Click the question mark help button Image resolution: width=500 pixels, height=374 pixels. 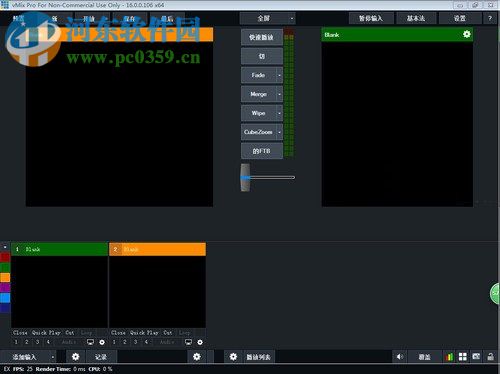click(490, 18)
